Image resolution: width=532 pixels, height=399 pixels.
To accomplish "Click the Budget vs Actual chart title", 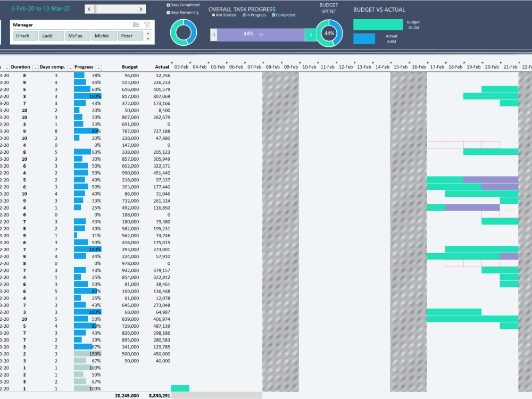I will [379, 10].
